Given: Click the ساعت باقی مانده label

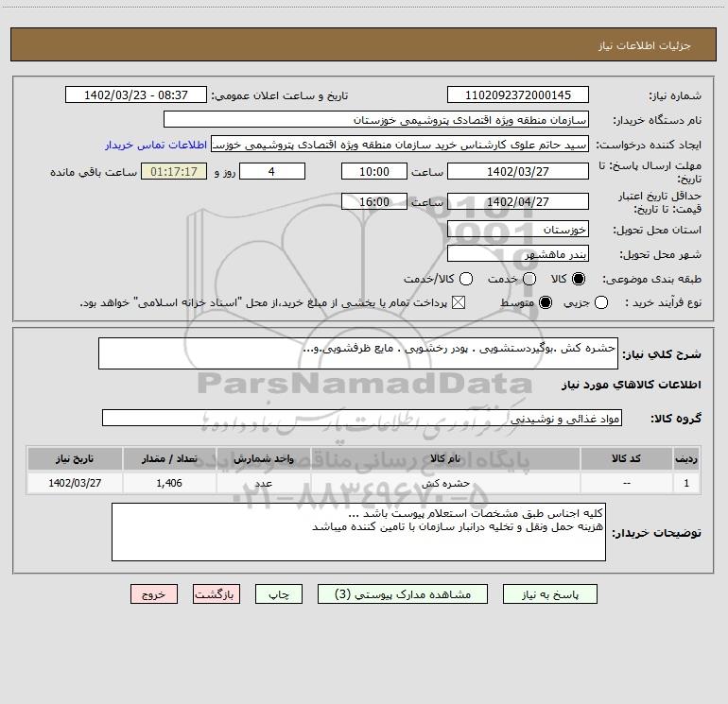Looking at the screenshot, I should 94,172.
